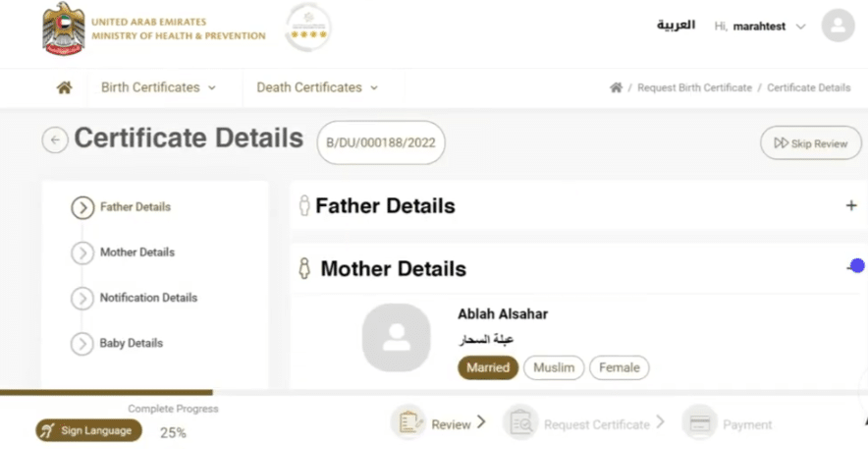Click the home icon in navigation bar
The image size is (868, 449).
[x=65, y=87]
